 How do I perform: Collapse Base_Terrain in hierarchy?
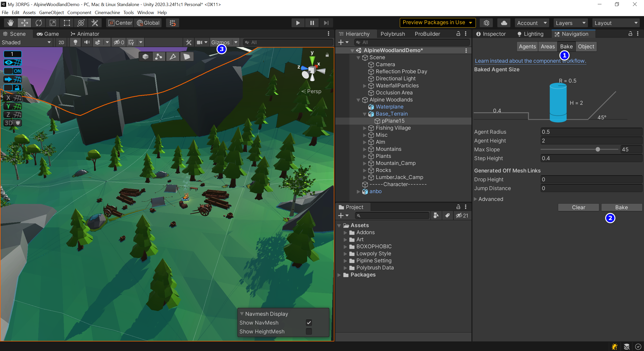[x=365, y=114]
